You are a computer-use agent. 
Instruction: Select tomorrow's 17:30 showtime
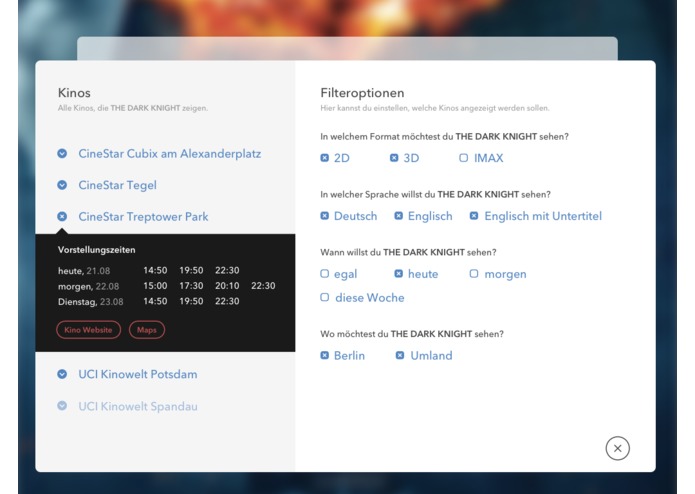[x=191, y=286]
